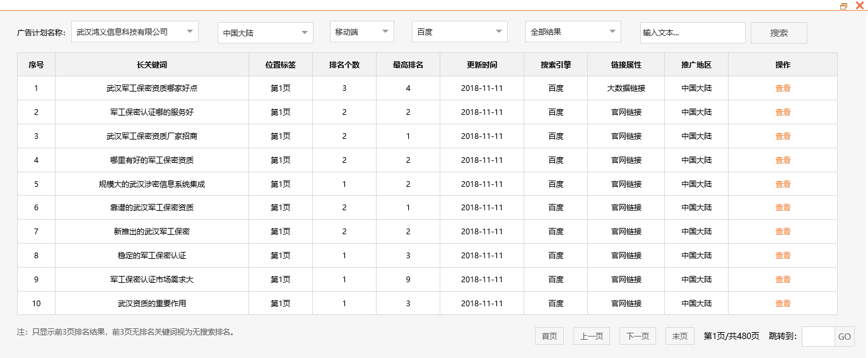View details for 武汉军工保密资质哪家好点
This screenshot has width=868, height=358.
(x=783, y=88)
